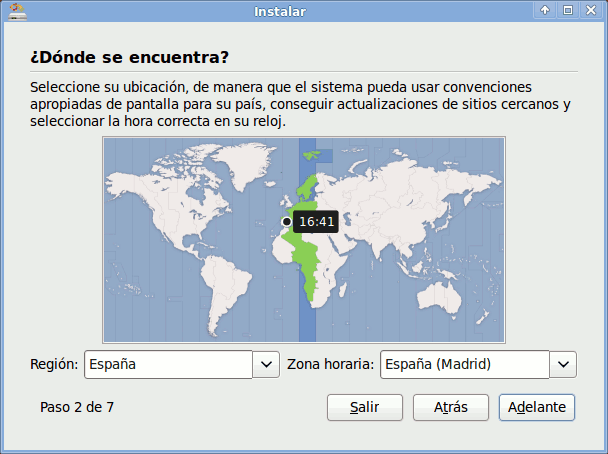Maximize the Instalar window
This screenshot has width=608, height=454.
click(x=568, y=10)
